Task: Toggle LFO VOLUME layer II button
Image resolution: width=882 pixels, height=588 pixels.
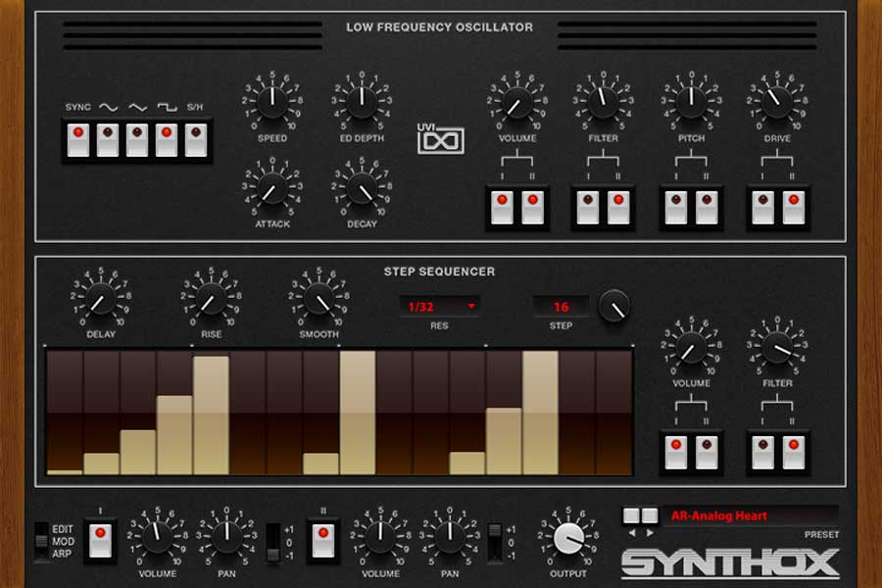Action: (533, 208)
